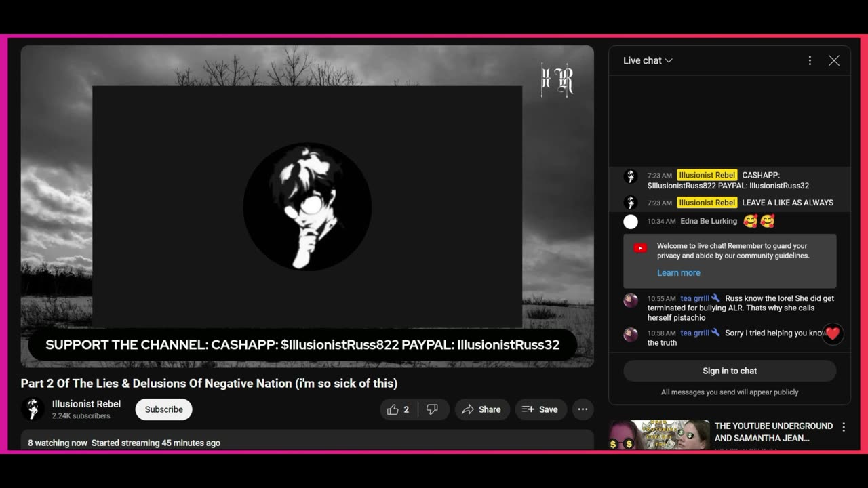
Task: Open Edna Be Lurking chat profile avatar
Action: 631,222
